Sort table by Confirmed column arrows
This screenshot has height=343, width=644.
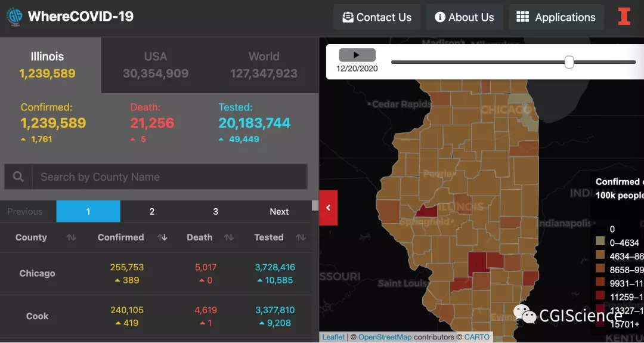tap(162, 237)
